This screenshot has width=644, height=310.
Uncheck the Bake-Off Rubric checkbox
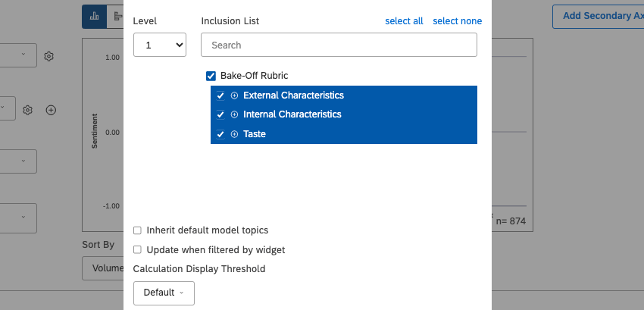click(211, 76)
